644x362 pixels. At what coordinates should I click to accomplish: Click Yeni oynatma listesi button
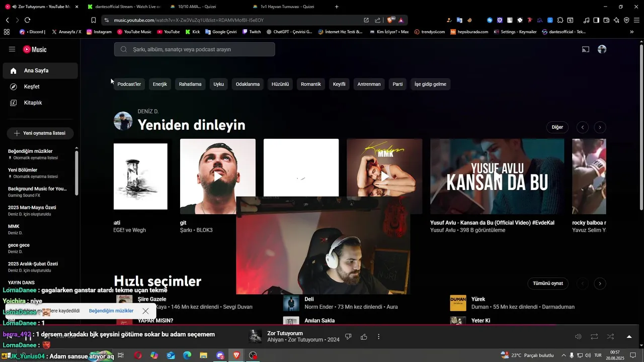(40, 133)
